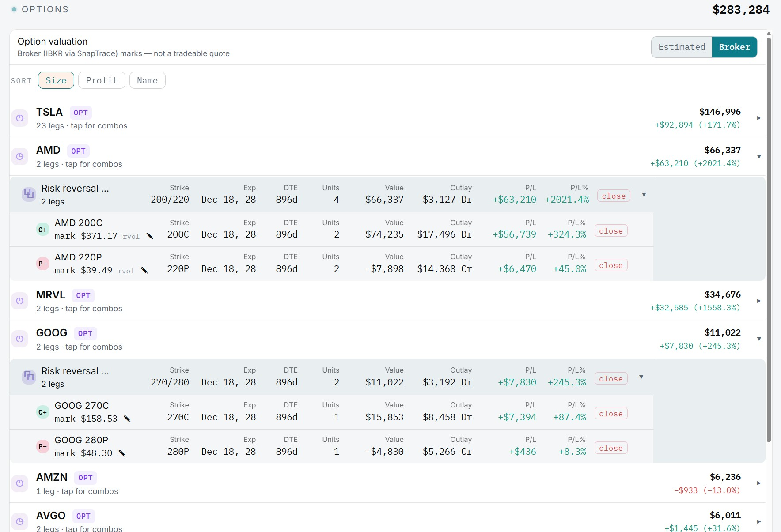Edit the GOOG 280P mark with the pencil
781x532 pixels.
coord(122,453)
